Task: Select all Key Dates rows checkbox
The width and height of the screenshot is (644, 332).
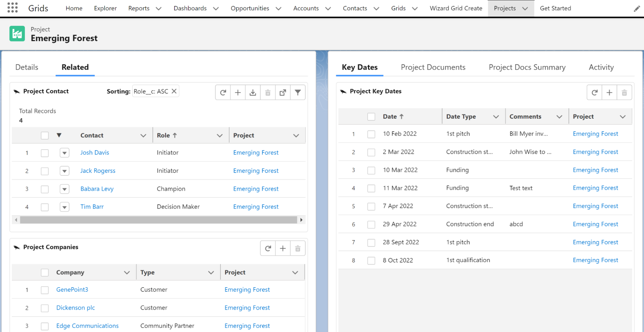Action: (371, 117)
